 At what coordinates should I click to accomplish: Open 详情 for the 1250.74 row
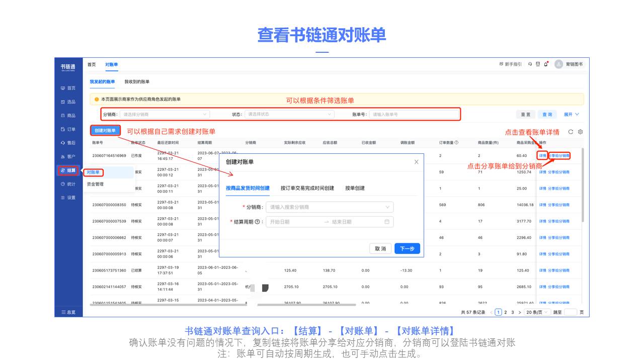pos(542,172)
